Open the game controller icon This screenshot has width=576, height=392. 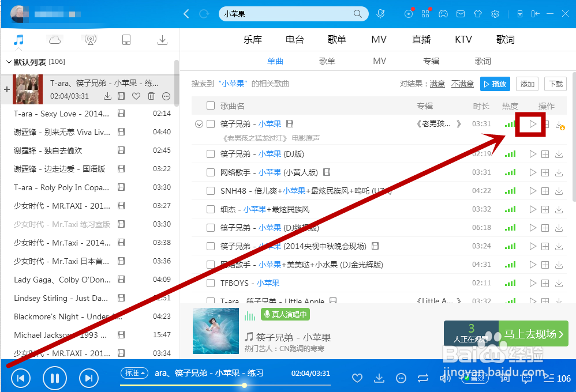point(443,14)
